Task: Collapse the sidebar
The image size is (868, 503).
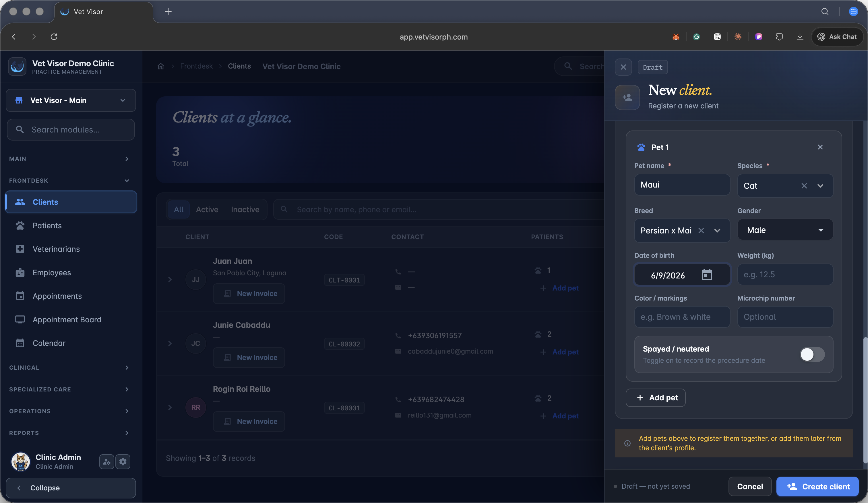Action: click(71, 488)
